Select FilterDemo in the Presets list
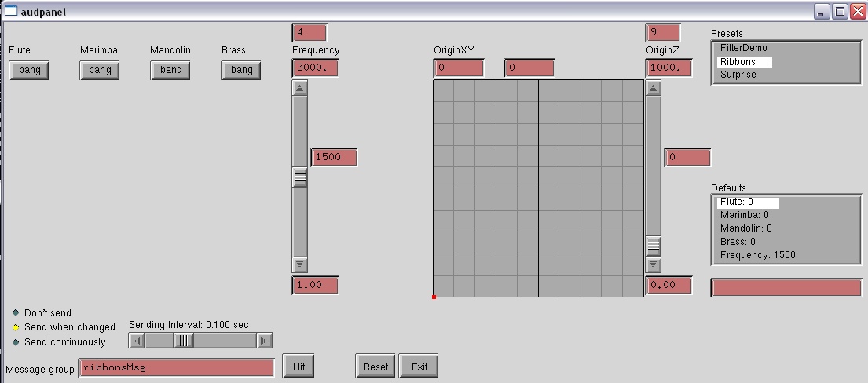The width and height of the screenshot is (868, 383). [743, 48]
